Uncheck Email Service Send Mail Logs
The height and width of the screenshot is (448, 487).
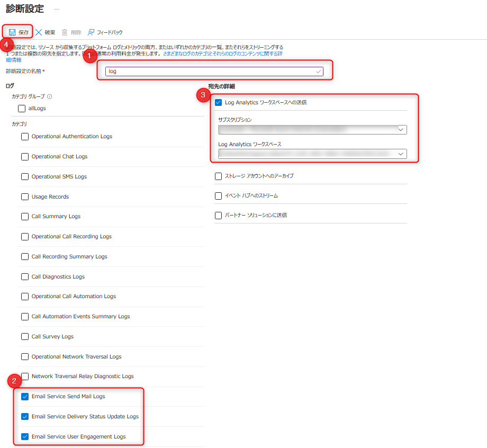[25, 397]
